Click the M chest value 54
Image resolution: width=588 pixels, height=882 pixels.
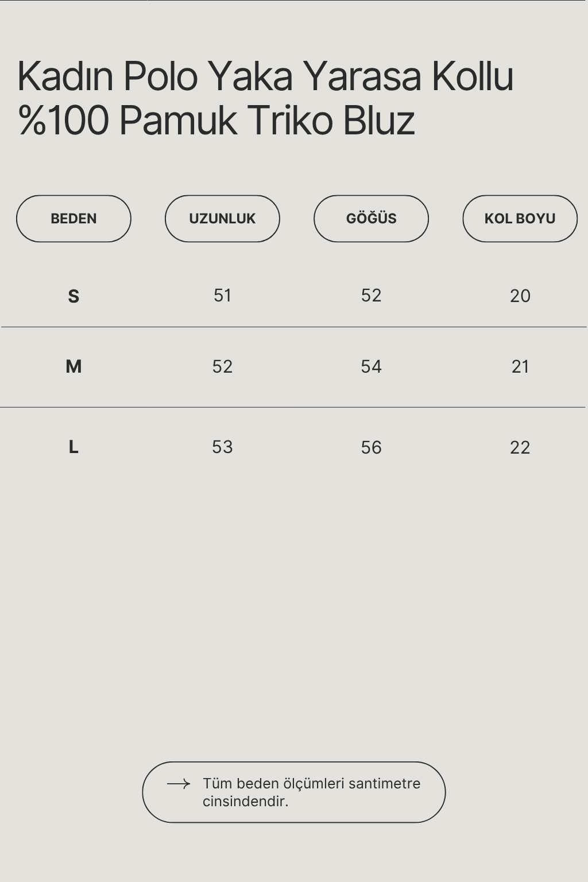click(371, 366)
